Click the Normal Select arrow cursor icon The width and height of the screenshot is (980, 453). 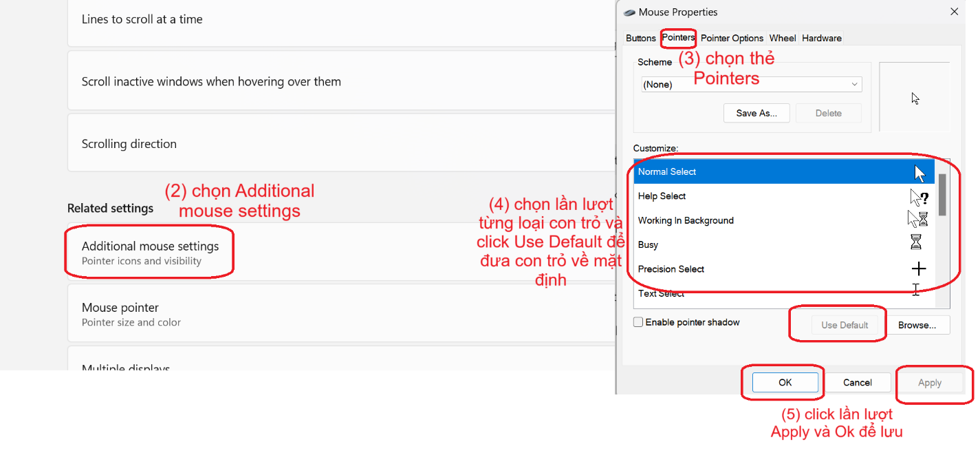919,172
